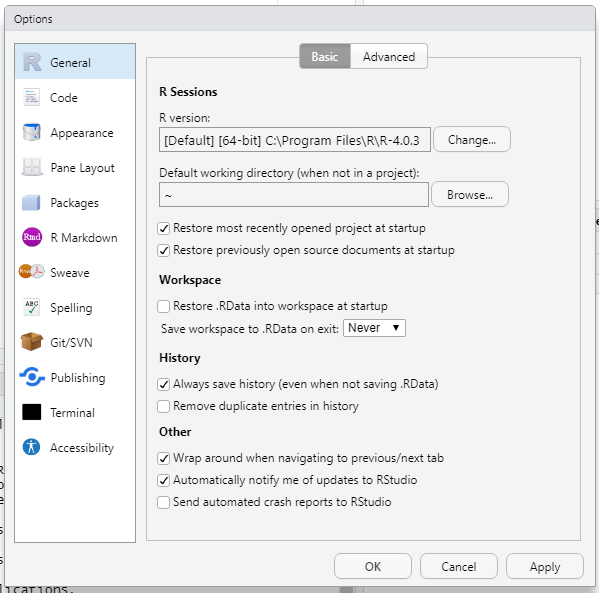Select the Accessibility person icon
The image size is (599, 593).
31,447
